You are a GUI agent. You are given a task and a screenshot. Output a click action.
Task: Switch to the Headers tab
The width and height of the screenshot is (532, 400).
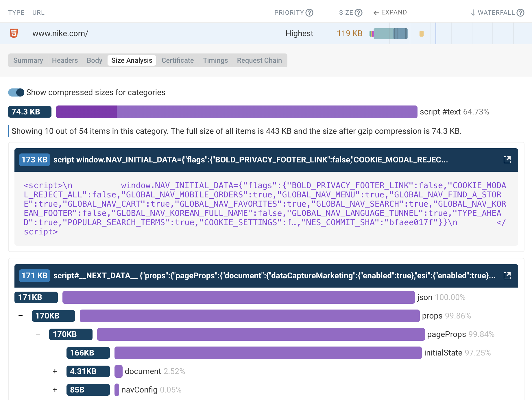(65, 60)
